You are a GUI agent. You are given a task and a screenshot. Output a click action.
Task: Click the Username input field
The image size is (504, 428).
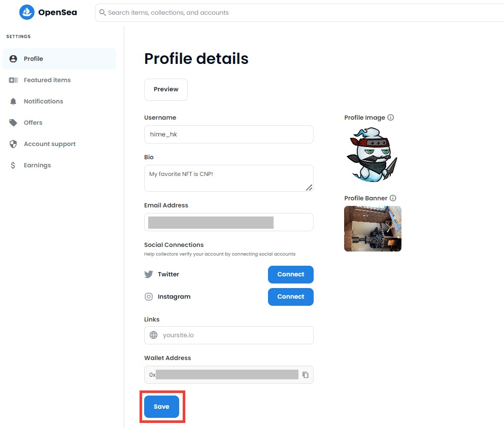click(x=228, y=135)
